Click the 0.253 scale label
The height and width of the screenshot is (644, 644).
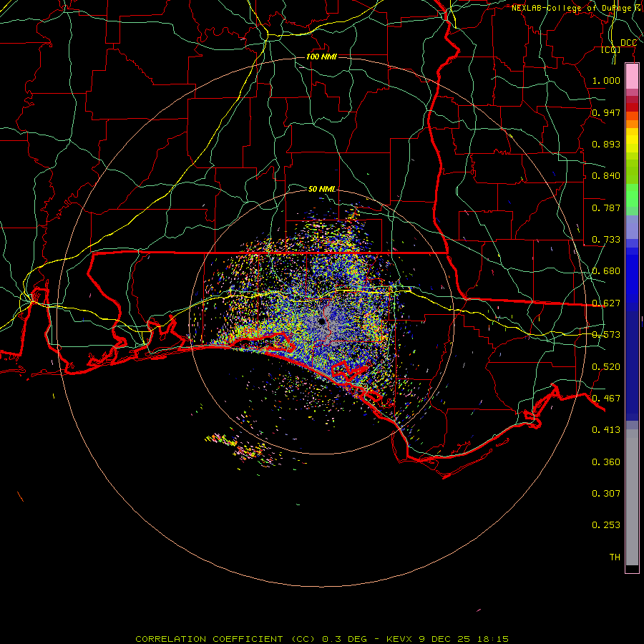(606, 525)
